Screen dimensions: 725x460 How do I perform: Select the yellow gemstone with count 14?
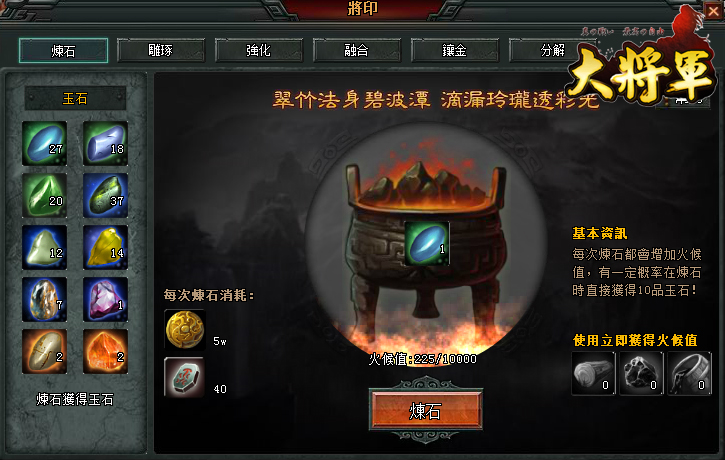(x=105, y=247)
